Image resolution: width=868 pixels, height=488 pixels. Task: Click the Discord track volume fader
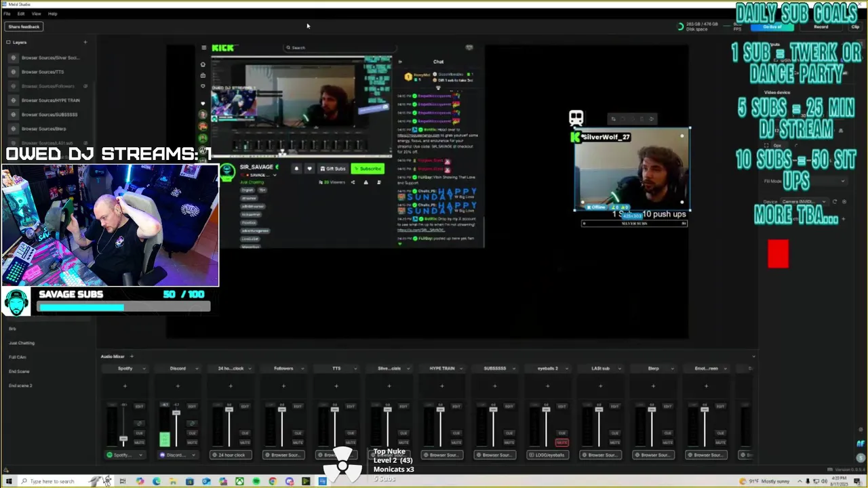(x=176, y=413)
